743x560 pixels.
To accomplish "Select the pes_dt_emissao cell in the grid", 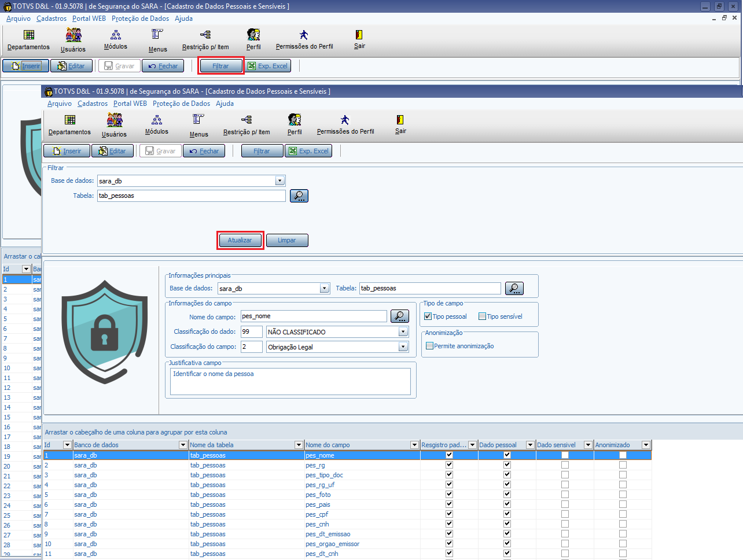I will click(362, 534).
